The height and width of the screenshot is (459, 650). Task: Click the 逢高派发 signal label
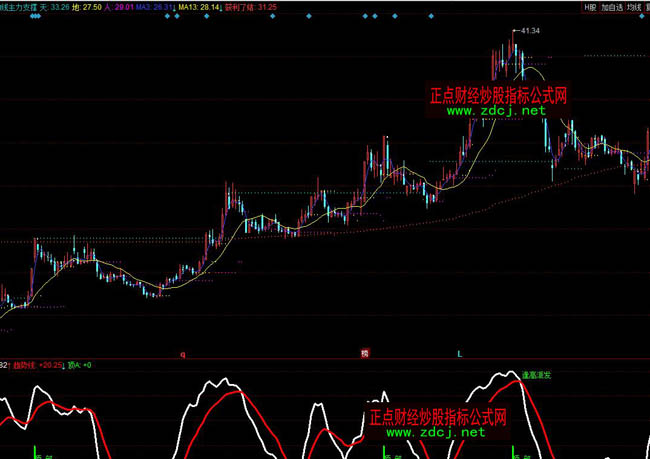click(537, 376)
